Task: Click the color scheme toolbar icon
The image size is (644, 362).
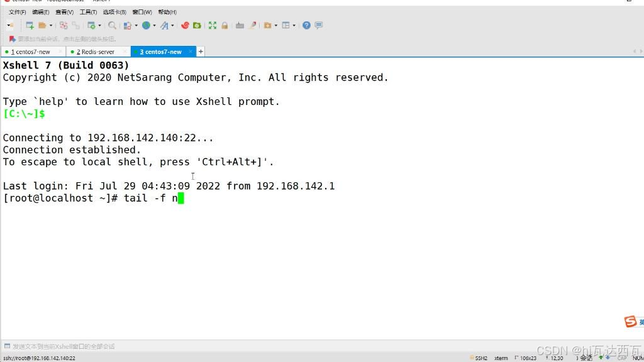Action: tap(128, 25)
